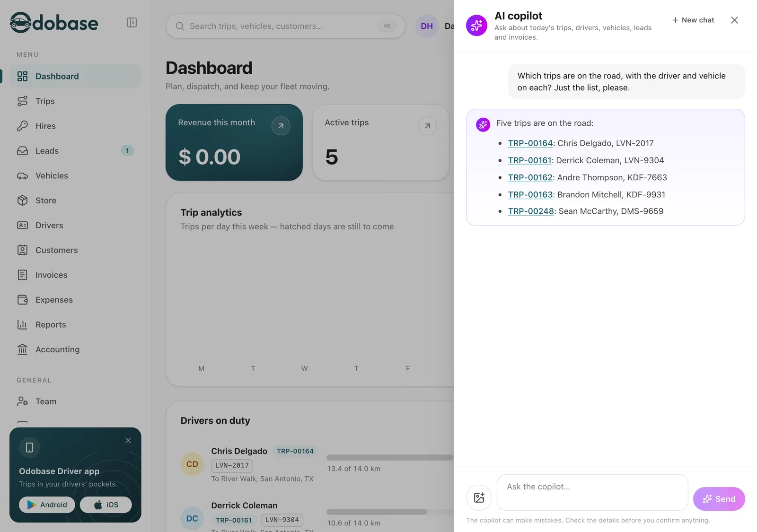Click Derrick Coleman trip progress bar

coord(389,512)
